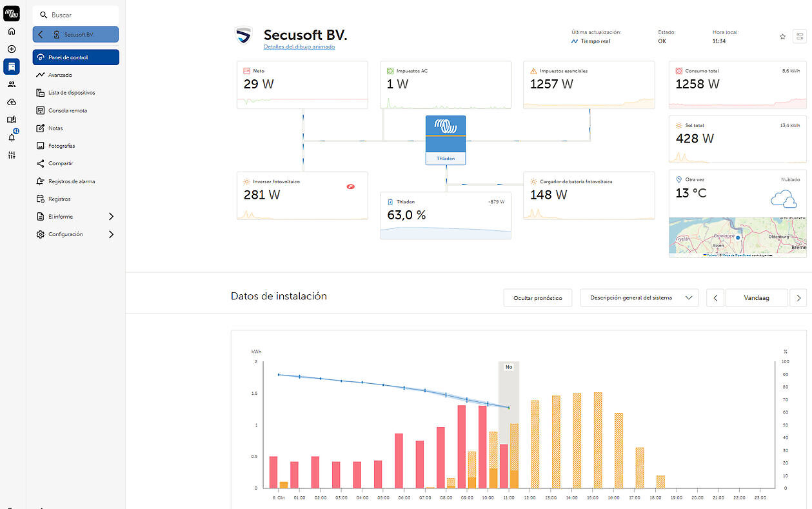The image size is (812, 509).
Task: Click the Buscar search field
Action: (75, 15)
